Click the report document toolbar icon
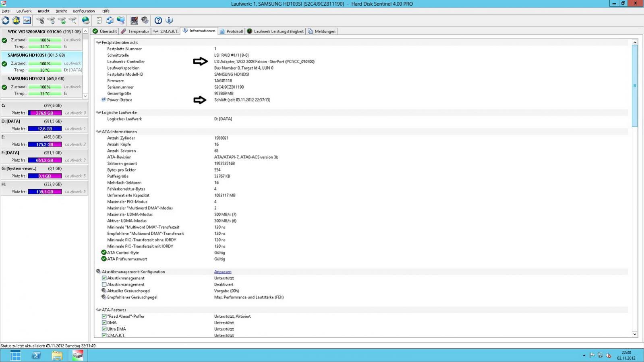 coord(99,20)
